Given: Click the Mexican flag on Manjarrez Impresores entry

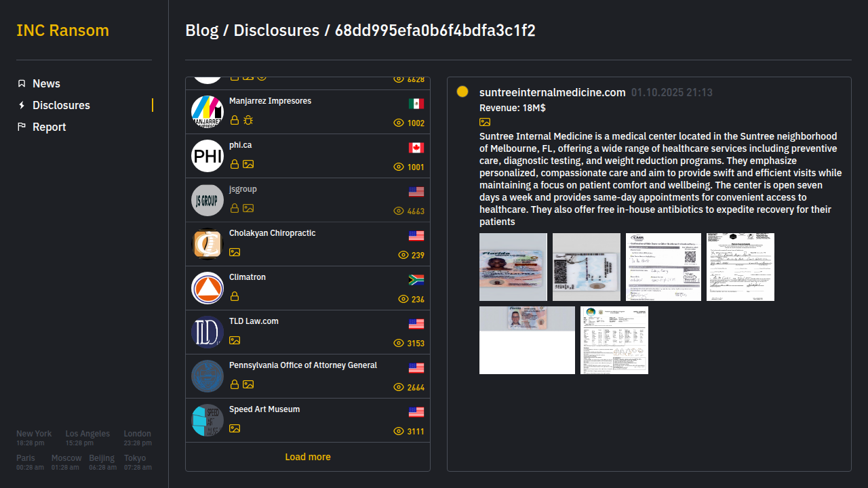Looking at the screenshot, I should [416, 104].
